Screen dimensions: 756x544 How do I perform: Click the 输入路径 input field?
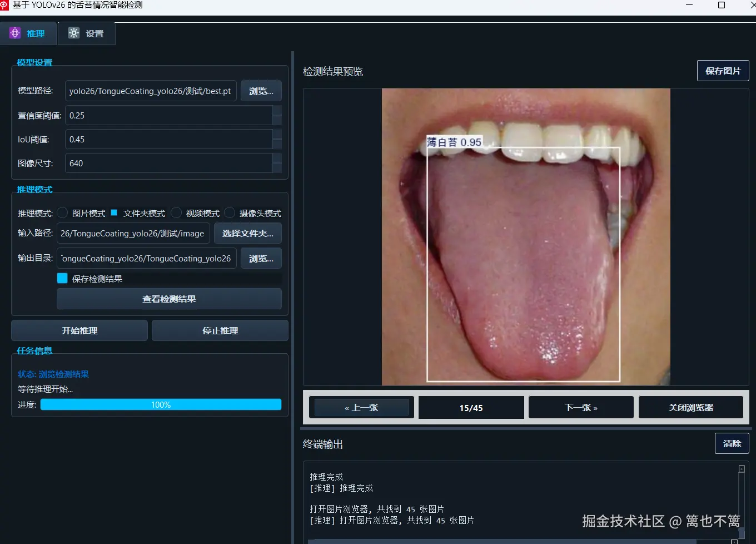tap(133, 233)
